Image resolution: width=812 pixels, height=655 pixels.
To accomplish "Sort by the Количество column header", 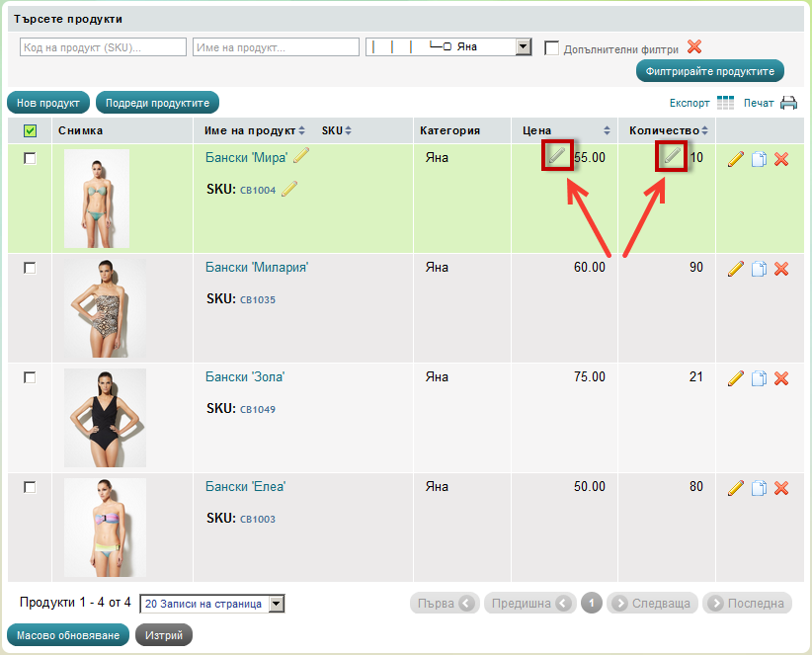I will pyautogui.click(x=664, y=130).
